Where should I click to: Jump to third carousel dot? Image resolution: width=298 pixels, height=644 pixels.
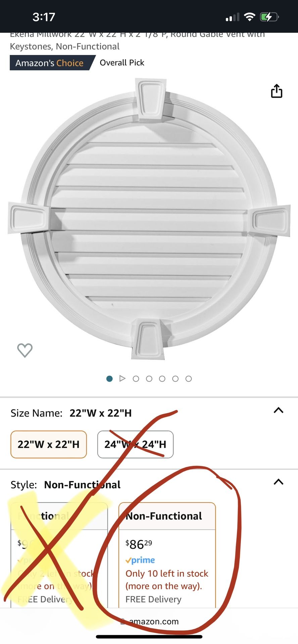[x=136, y=379]
